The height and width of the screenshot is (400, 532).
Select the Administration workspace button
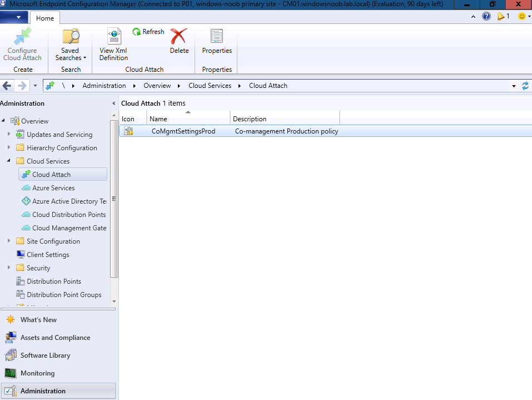[58, 391]
